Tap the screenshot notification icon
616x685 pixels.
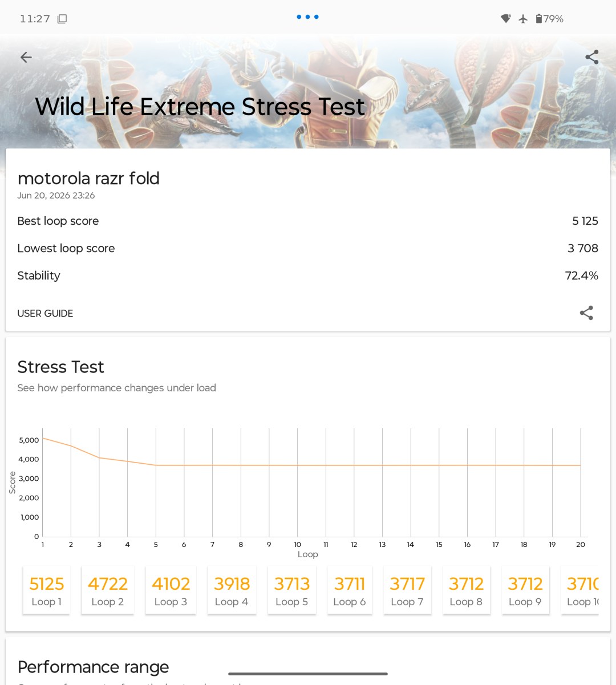(x=62, y=19)
